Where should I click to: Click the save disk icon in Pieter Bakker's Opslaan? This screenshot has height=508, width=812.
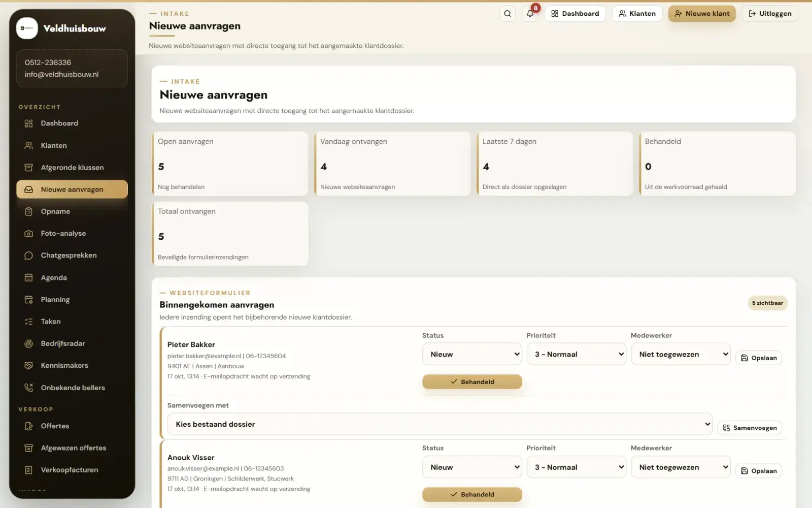(x=744, y=358)
